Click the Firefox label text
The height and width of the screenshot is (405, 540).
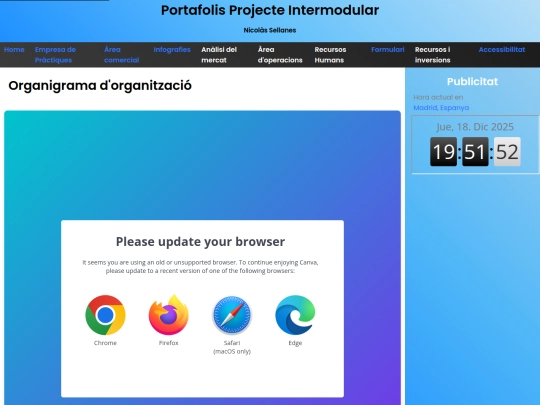click(169, 343)
